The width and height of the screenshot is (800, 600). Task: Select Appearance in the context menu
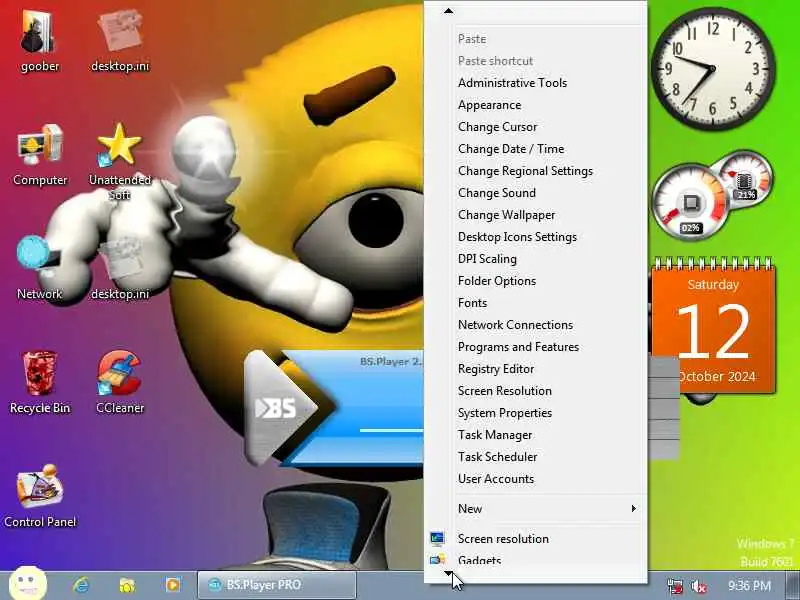[x=489, y=105]
